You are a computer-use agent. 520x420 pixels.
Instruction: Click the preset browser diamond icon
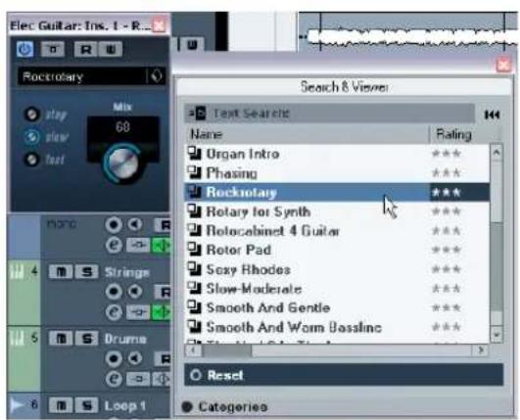pos(157,76)
